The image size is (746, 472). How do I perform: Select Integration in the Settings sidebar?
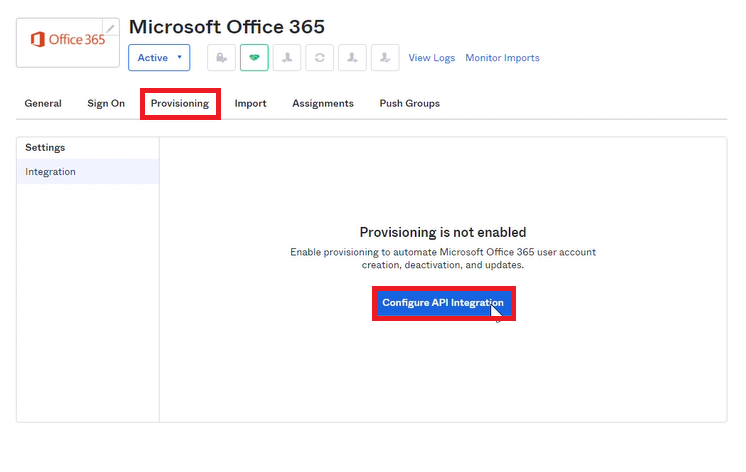[x=88, y=171]
